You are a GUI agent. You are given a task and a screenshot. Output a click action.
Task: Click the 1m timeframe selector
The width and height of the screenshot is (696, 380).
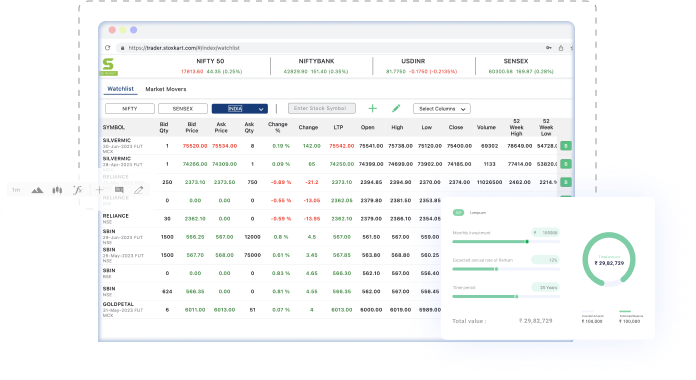click(16, 190)
